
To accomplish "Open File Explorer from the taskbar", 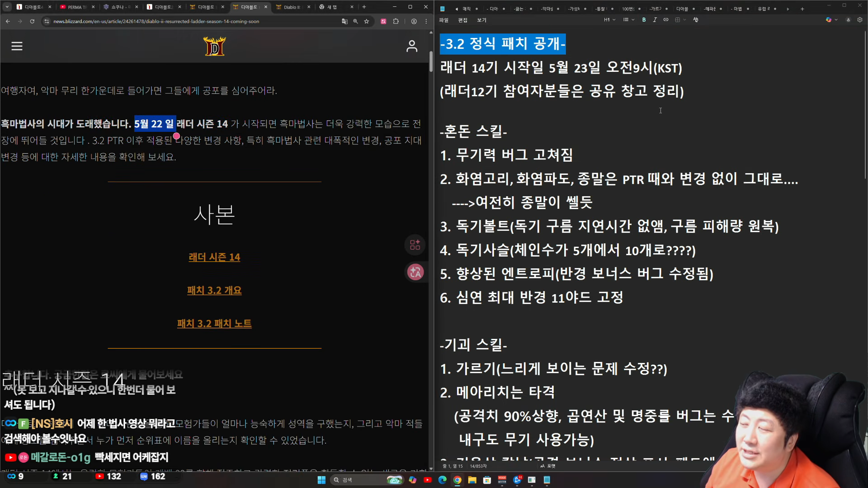I will click(472, 480).
